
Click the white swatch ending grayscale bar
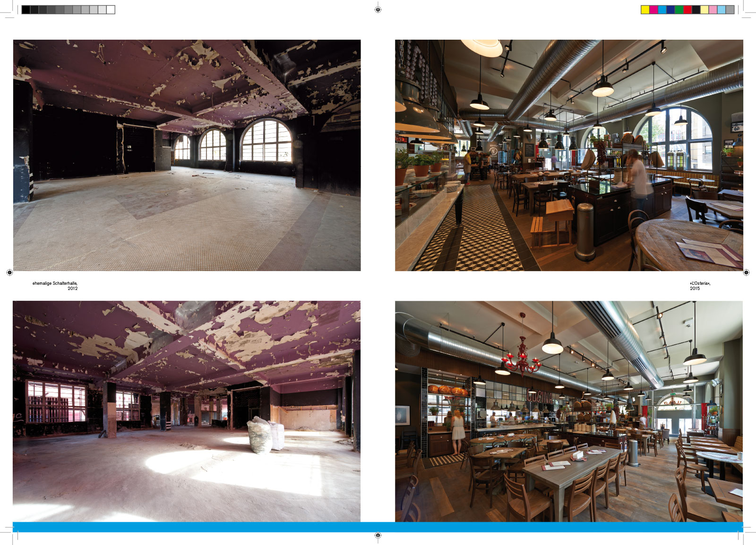tap(111, 9)
